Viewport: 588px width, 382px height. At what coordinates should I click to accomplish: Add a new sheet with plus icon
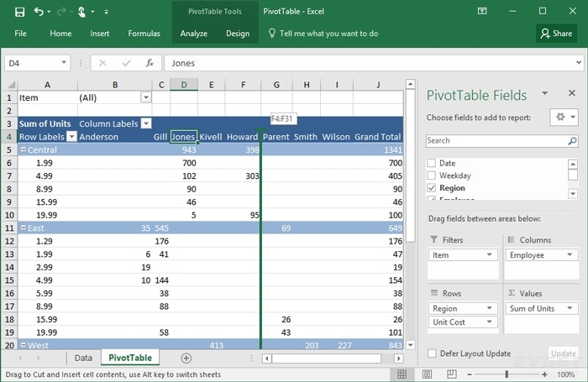point(186,358)
